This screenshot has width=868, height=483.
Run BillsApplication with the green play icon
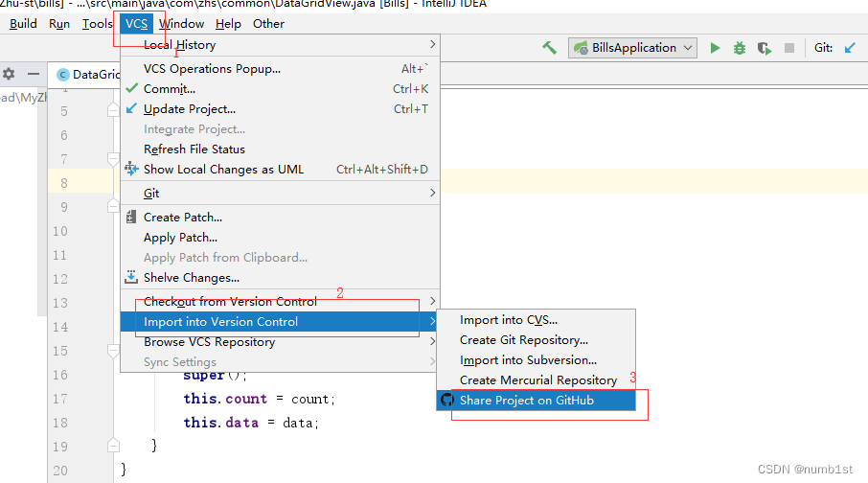tap(715, 48)
